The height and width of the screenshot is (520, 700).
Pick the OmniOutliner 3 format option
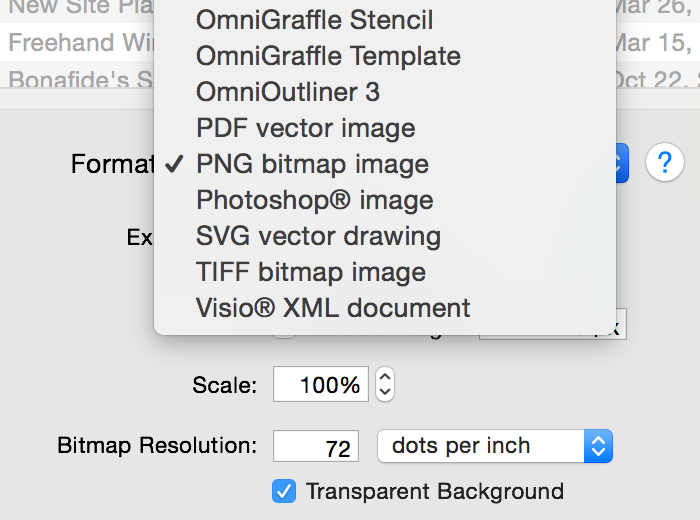[x=288, y=92]
